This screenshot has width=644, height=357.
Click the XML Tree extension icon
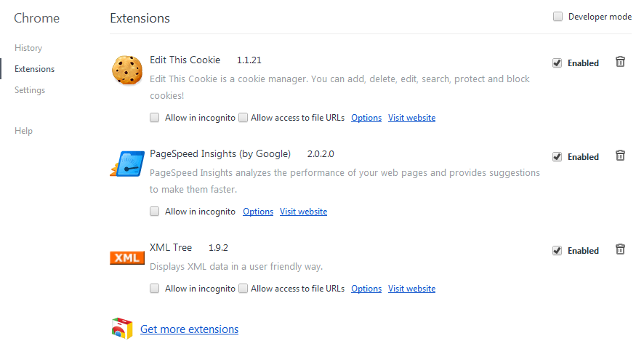click(127, 257)
